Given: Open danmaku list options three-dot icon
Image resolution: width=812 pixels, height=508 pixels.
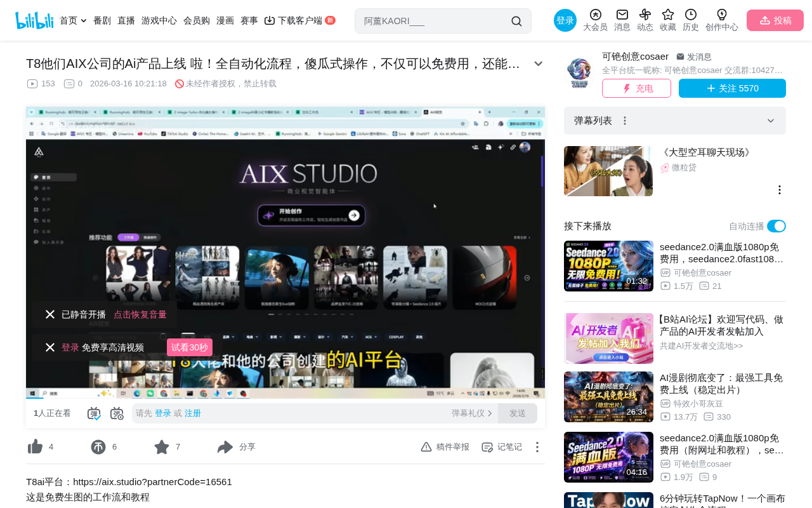Looking at the screenshot, I should click(x=625, y=121).
